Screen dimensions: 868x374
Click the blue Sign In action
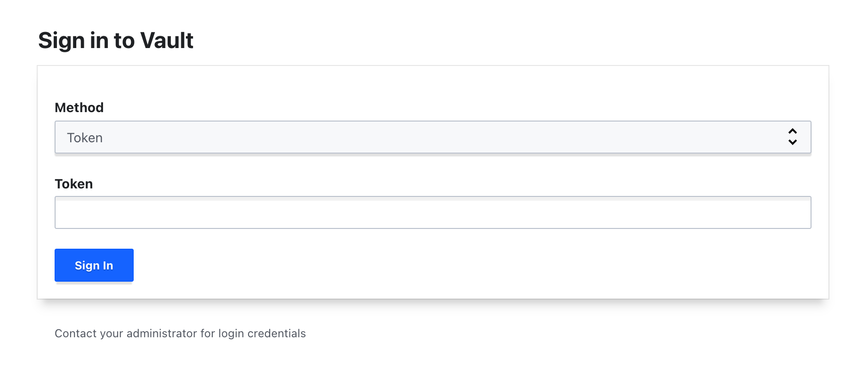(x=94, y=265)
